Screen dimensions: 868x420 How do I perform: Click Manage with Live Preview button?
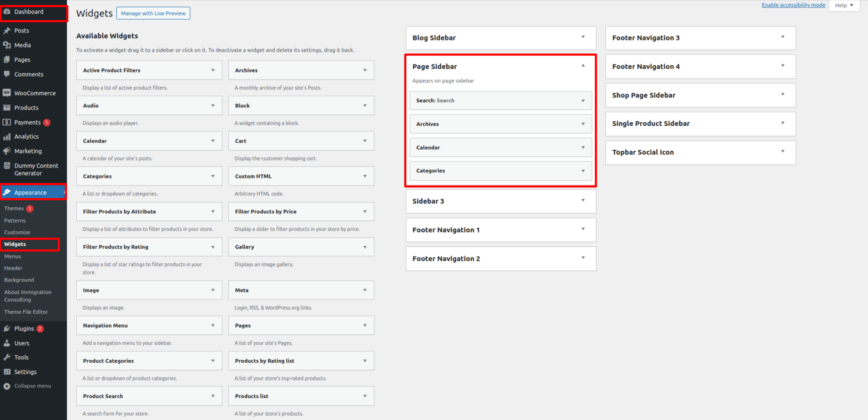point(153,13)
